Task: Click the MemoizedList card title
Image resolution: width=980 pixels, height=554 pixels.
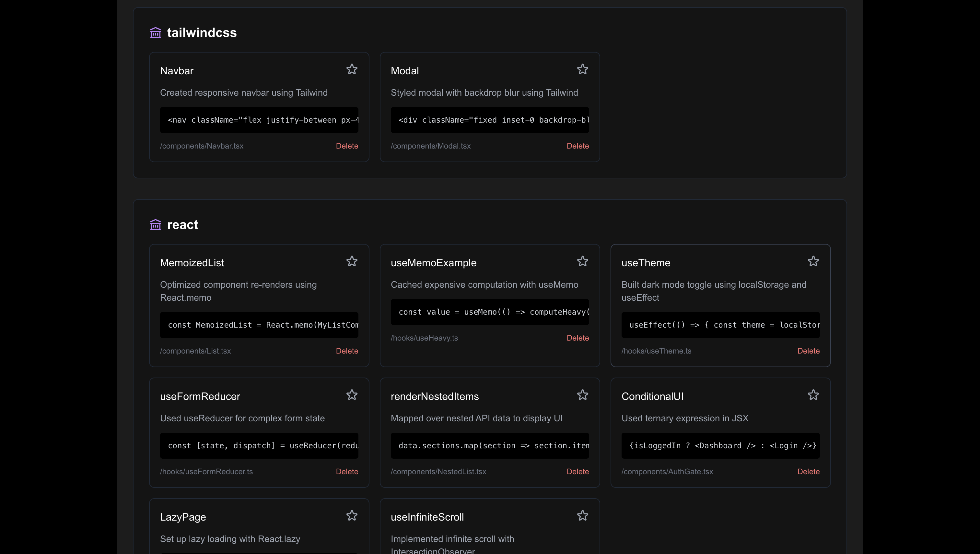Action: (x=192, y=263)
